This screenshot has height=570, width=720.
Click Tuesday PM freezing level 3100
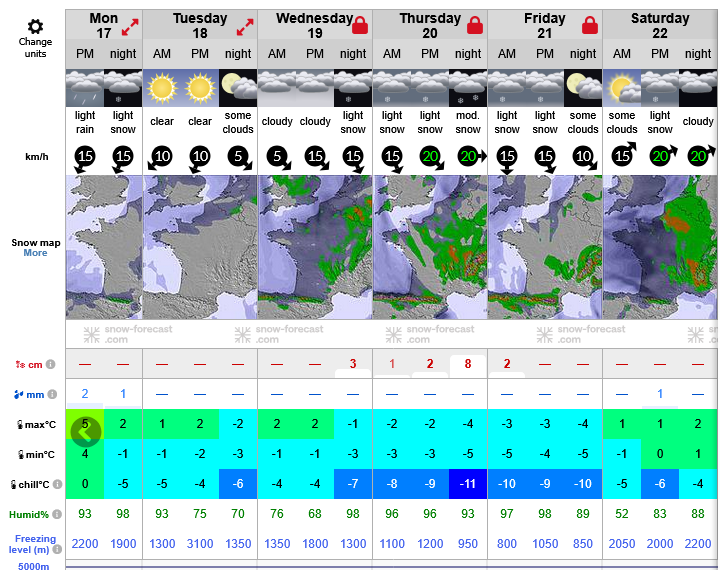[x=200, y=544]
